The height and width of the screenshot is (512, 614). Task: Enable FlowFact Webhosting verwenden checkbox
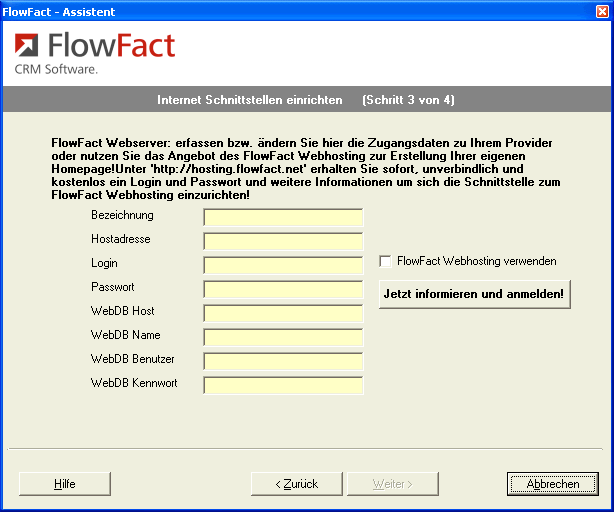coord(385,261)
